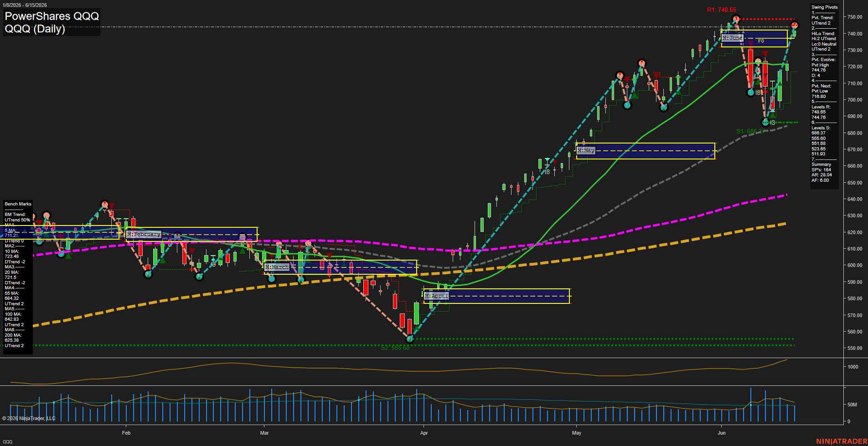Select the "625.38" 200 MA value
This screenshot has height=446, width=868.
pyautogui.click(x=12, y=340)
